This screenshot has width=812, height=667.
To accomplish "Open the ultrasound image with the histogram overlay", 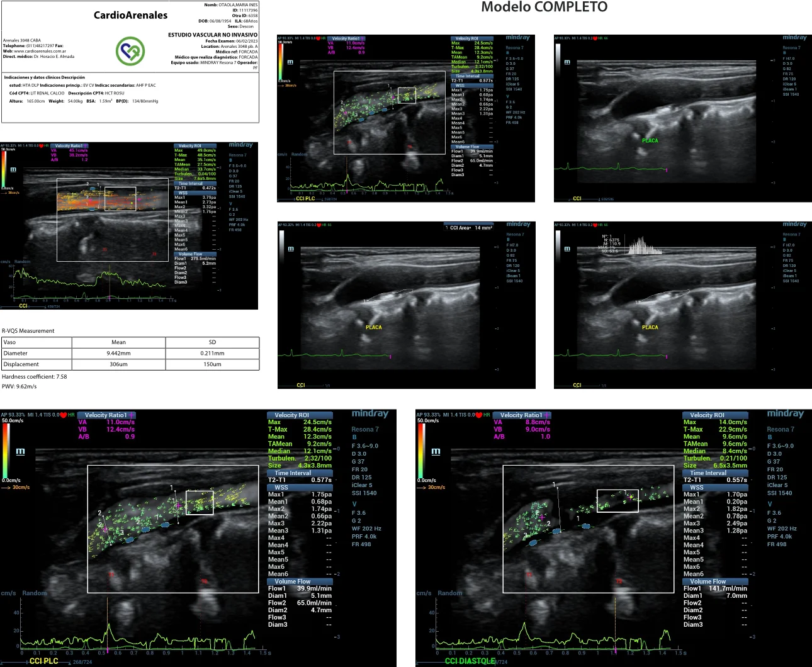I will pyautogui.click(x=682, y=305).
